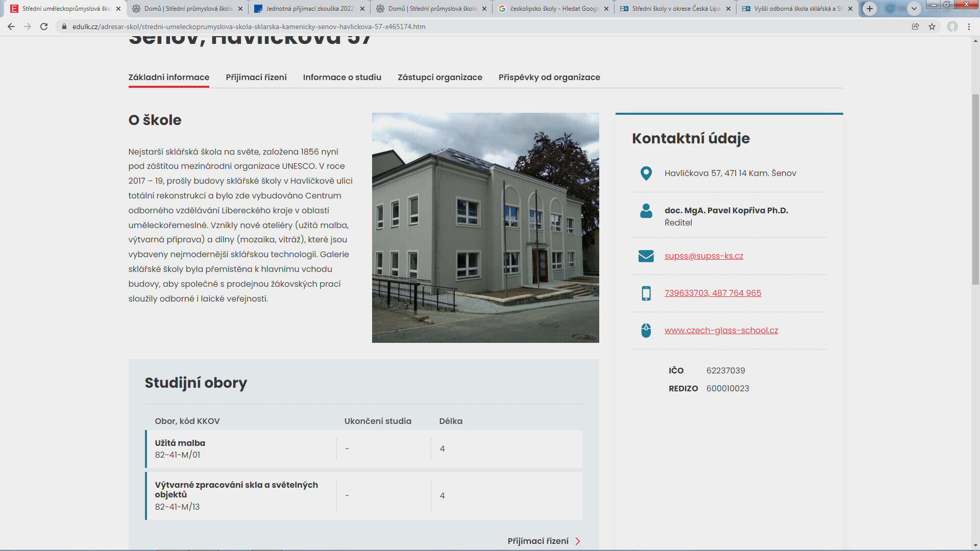The image size is (980, 551).
Task: Open the profile avatar icon
Action: point(952,27)
